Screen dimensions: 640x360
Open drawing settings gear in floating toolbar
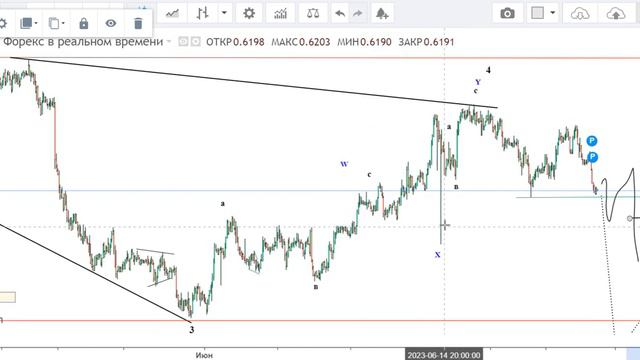pyautogui.click(x=2, y=23)
